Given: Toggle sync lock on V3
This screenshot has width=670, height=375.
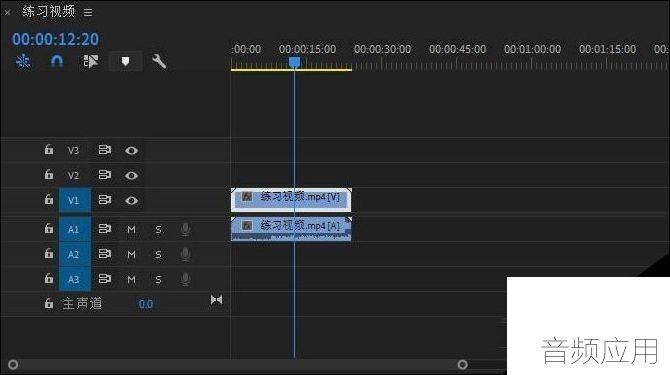Looking at the screenshot, I should click(x=105, y=150).
